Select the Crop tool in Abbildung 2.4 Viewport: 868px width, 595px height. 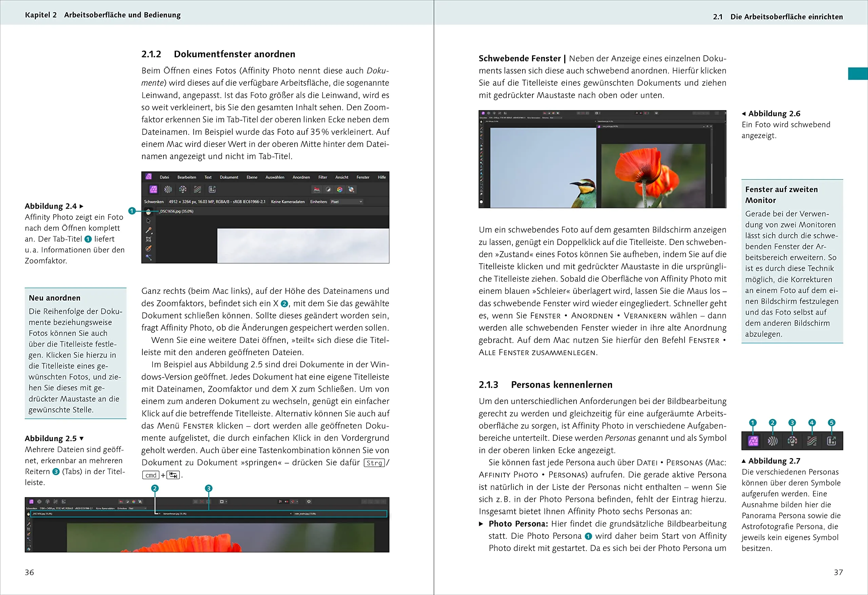[148, 239]
